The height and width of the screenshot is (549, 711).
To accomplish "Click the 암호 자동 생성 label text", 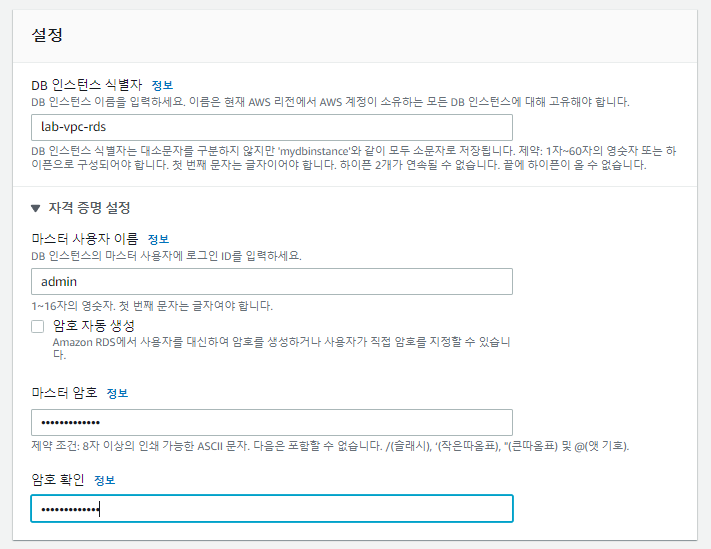I will click(94, 326).
